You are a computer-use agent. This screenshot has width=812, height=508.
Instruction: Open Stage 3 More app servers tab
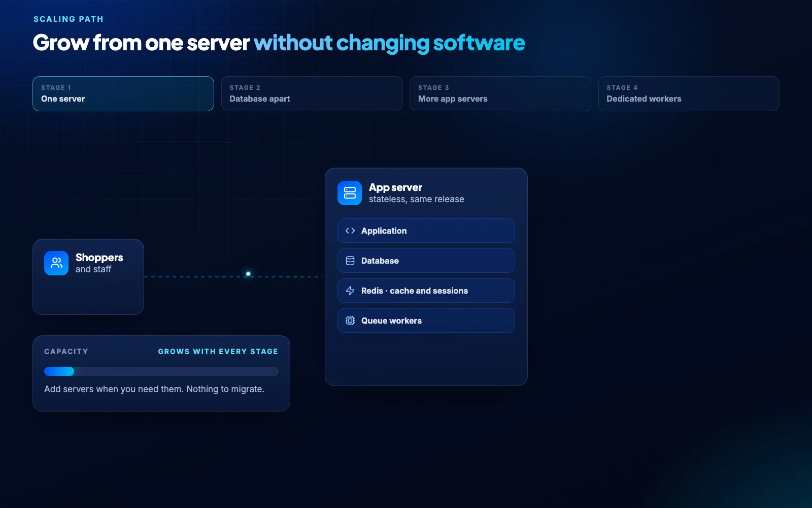pyautogui.click(x=500, y=93)
